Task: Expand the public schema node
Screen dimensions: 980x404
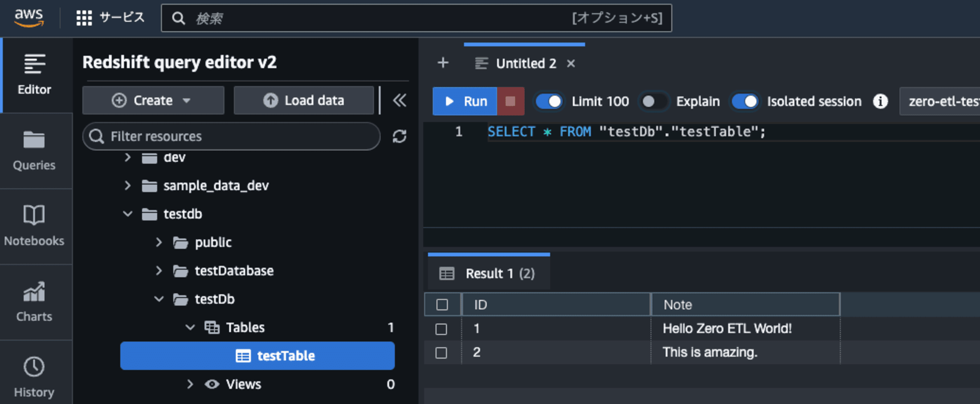Action: (x=159, y=242)
